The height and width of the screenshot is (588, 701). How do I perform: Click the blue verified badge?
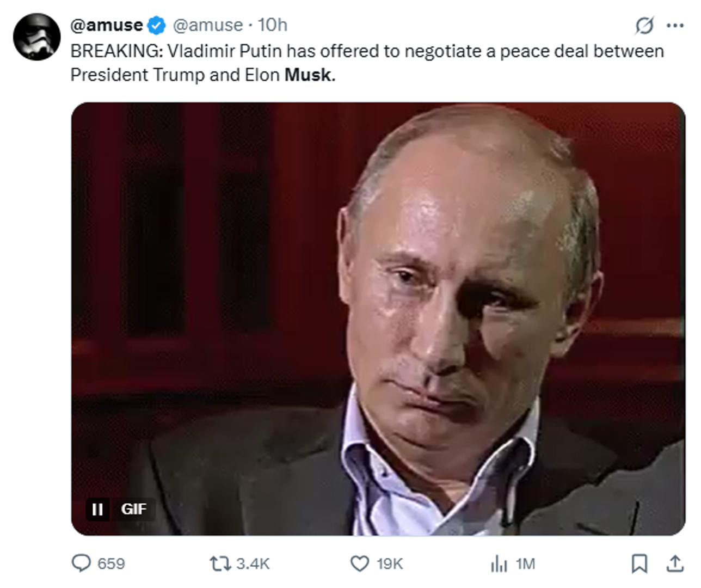pyautogui.click(x=157, y=25)
